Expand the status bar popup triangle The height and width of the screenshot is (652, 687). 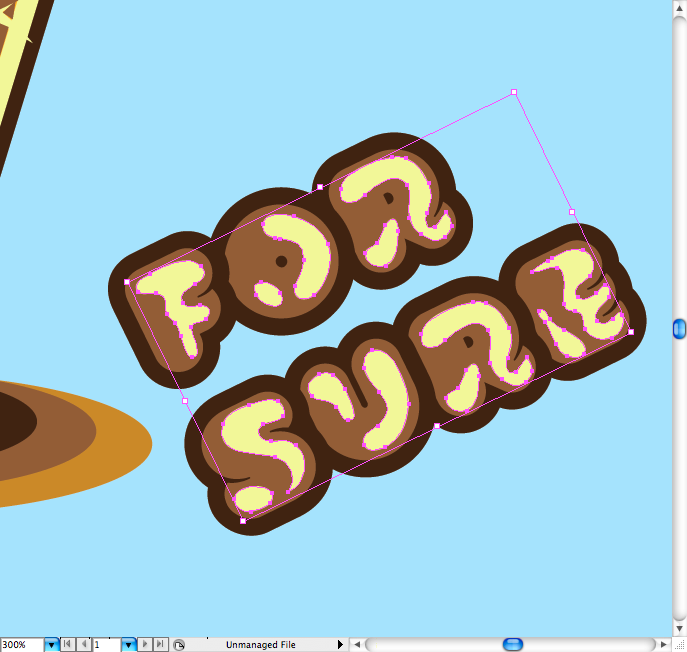340,645
